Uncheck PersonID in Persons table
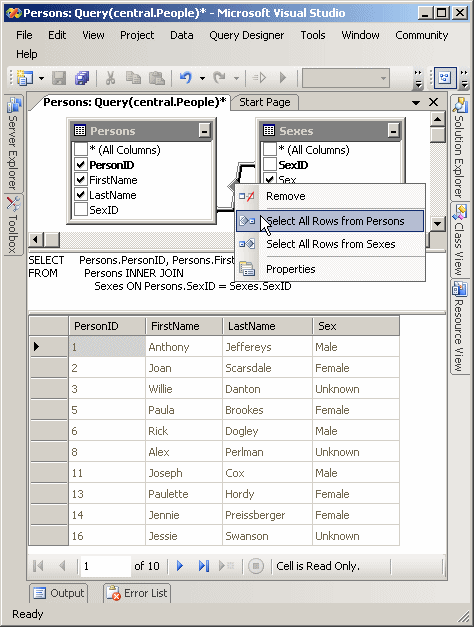Image resolution: width=474 pixels, height=627 pixels. click(81, 164)
